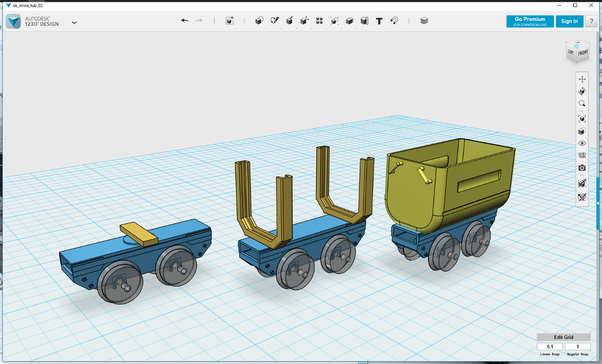Open the Transform tool menu

230,21
